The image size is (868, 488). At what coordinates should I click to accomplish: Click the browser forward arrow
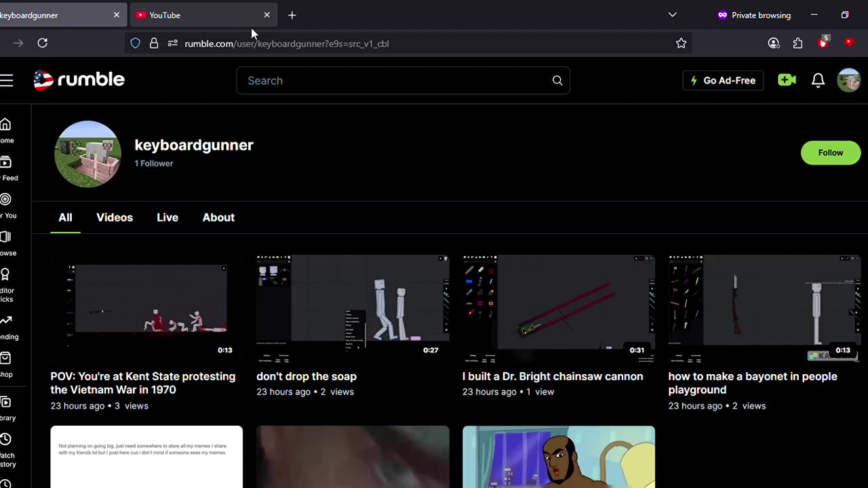[x=18, y=43]
